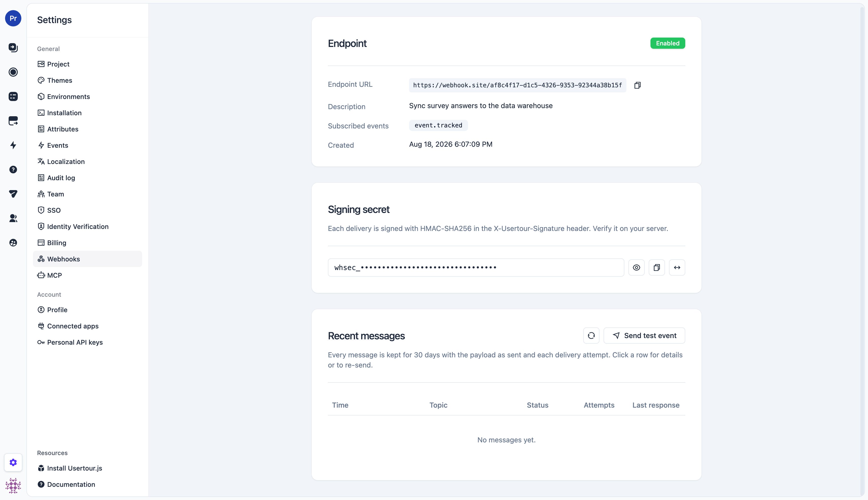
Task: Open Documentation link
Action: pyautogui.click(x=87, y=484)
